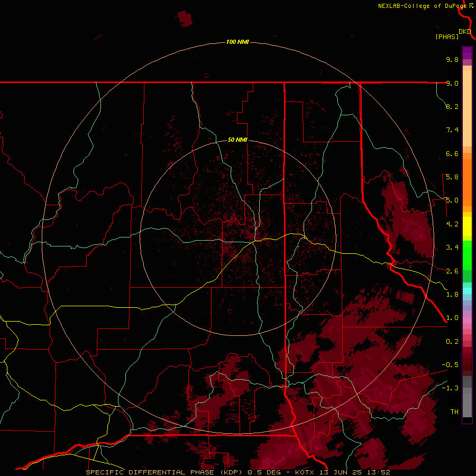Select the TH legend label
476x476 pixels.
454,412
